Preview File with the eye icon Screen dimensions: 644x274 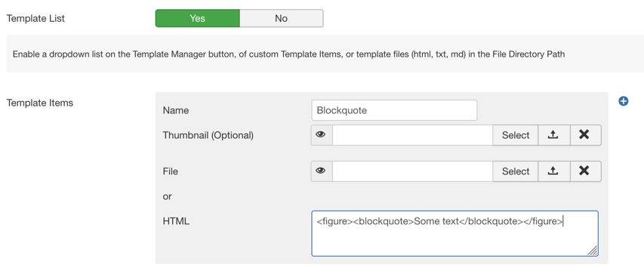click(322, 171)
